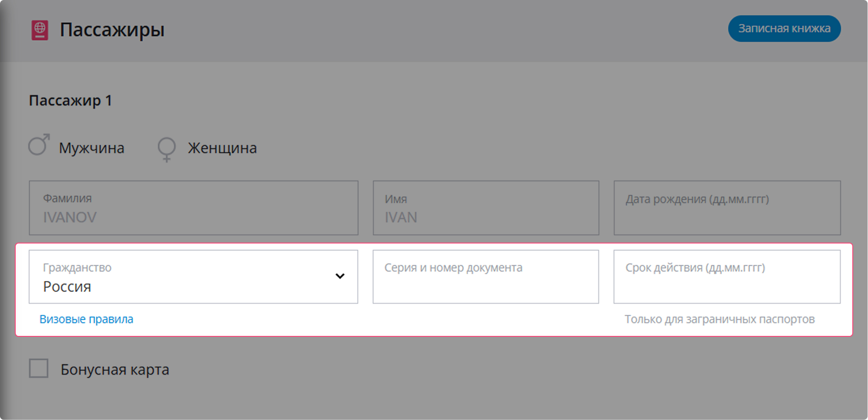This screenshot has width=868, height=420.
Task: Select the Мужчина gender option label
Action: point(91,148)
